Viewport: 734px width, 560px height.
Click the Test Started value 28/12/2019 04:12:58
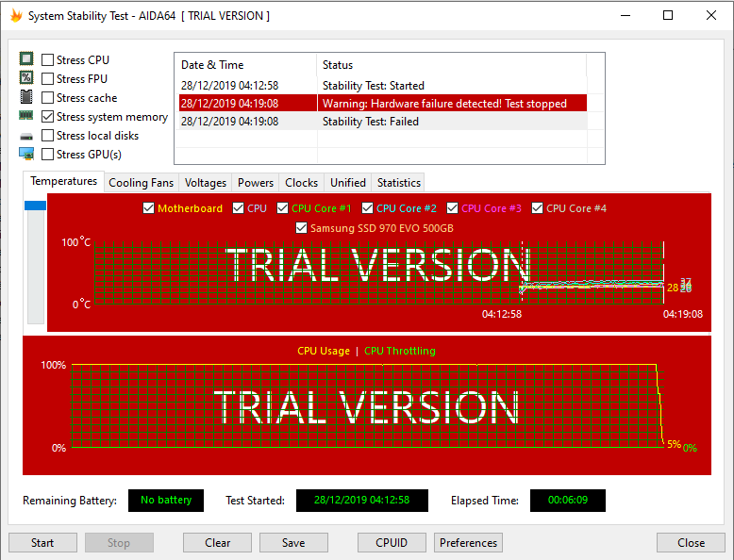(x=362, y=500)
